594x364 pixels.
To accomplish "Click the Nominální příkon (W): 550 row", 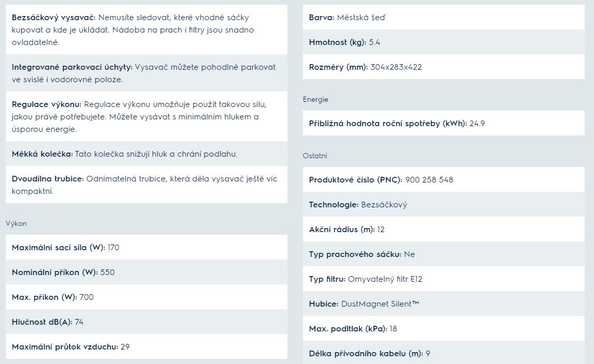I will tap(146, 272).
